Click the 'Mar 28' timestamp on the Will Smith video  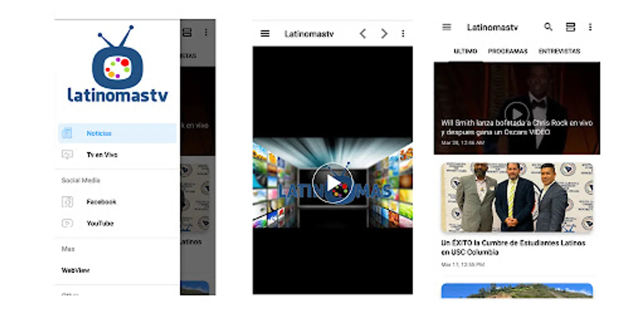(463, 143)
